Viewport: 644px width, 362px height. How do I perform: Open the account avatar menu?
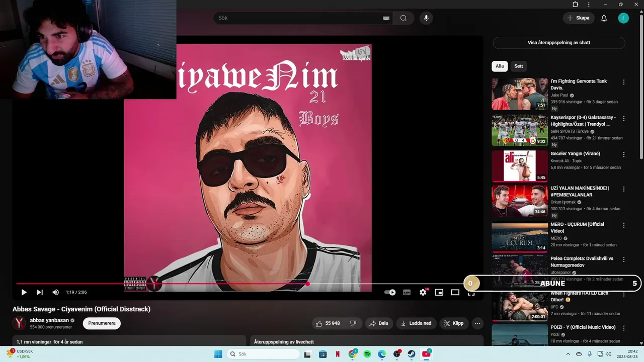623,18
